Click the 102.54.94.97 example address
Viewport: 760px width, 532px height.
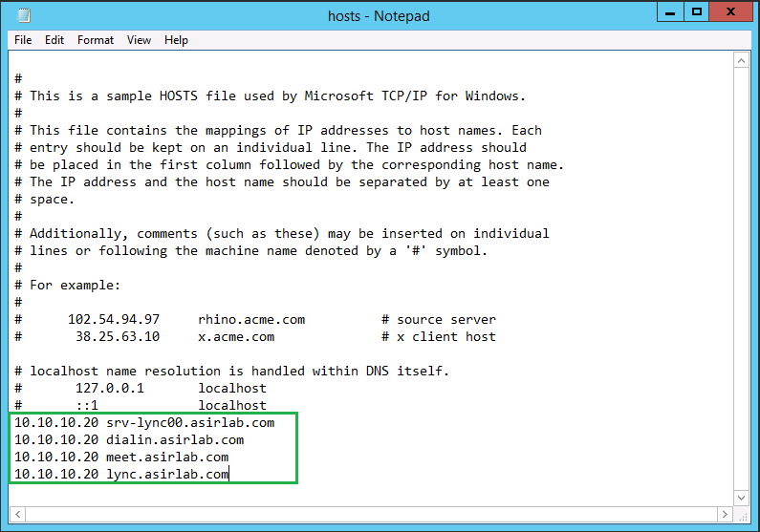114,320
